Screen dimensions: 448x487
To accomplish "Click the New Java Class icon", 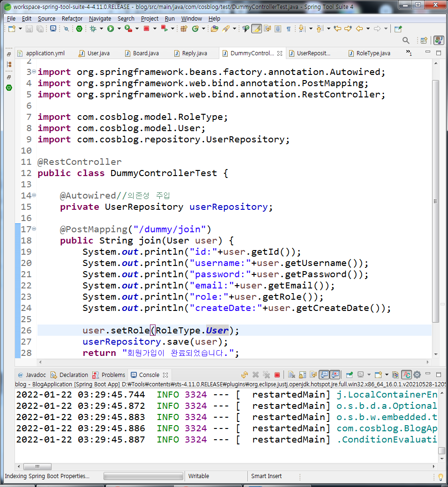I will 195,29.
